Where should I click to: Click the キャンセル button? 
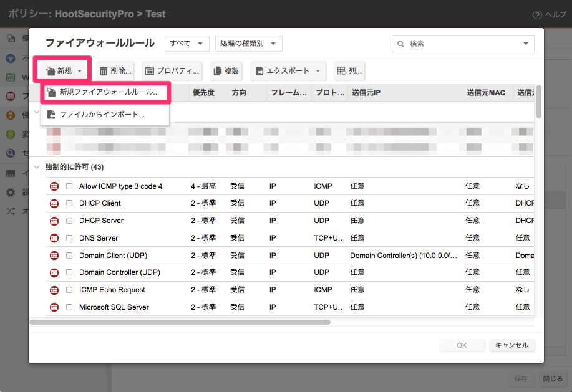pos(511,345)
